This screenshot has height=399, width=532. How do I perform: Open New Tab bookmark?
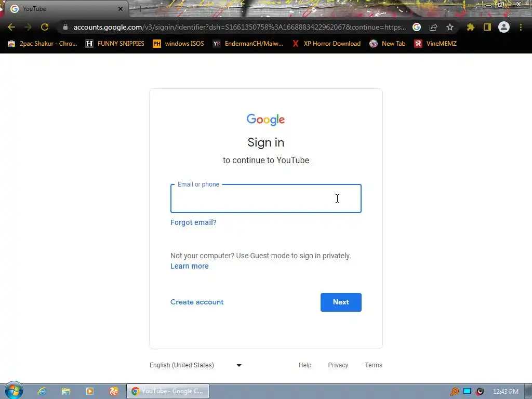[x=388, y=44]
